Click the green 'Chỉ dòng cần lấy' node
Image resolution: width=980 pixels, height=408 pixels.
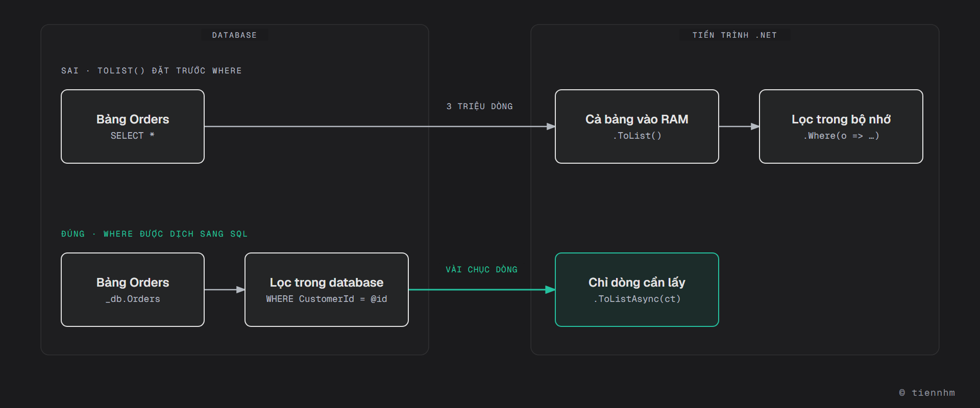[x=637, y=290]
